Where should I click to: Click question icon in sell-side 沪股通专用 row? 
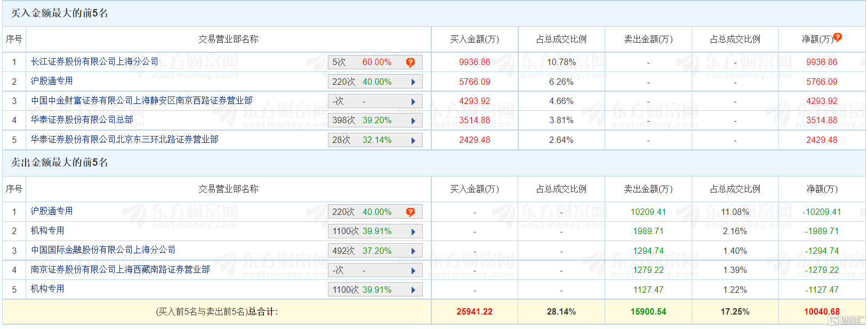(410, 212)
